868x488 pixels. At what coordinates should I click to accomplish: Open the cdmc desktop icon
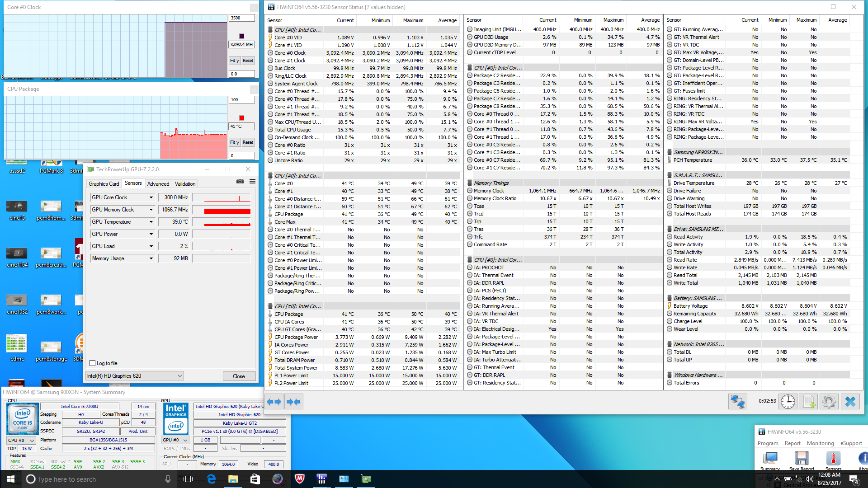coord(17,348)
